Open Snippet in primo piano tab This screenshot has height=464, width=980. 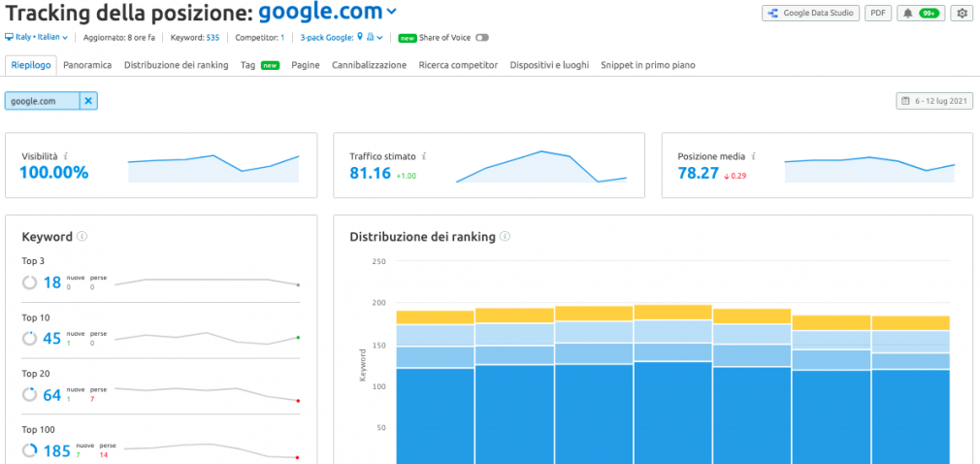[648, 65]
